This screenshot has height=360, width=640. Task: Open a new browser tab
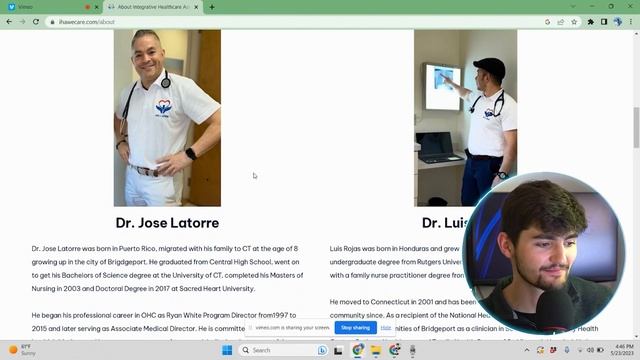tap(212, 7)
